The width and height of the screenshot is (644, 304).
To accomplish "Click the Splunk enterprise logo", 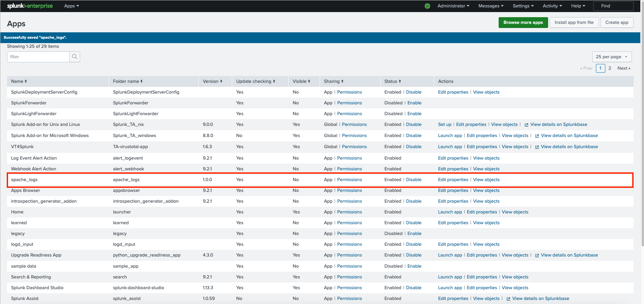I will click(x=30, y=6).
